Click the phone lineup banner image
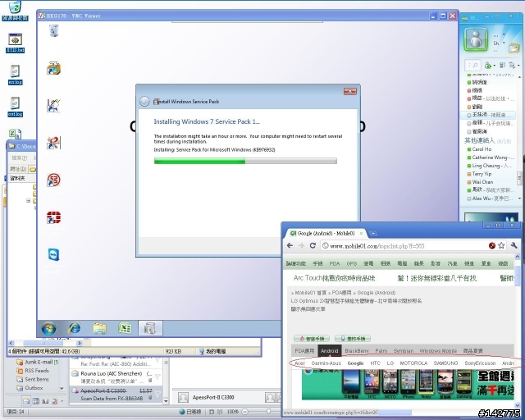 coord(408,385)
